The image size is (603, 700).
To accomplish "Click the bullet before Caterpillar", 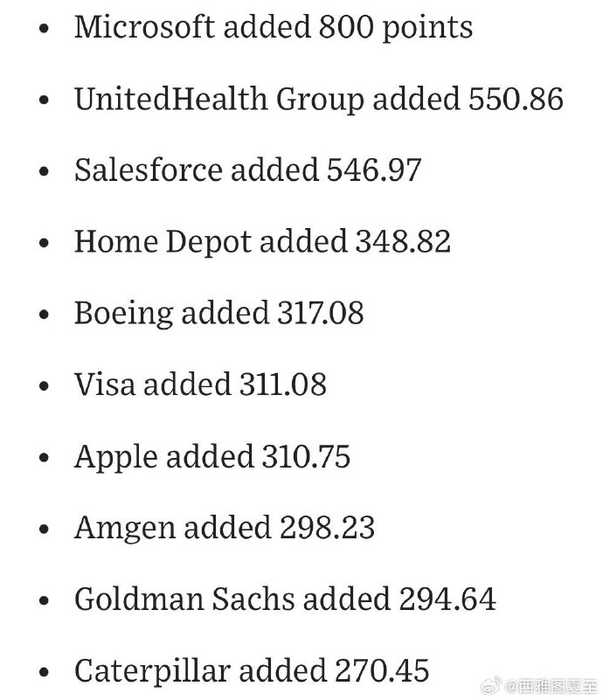I will [x=44, y=672].
